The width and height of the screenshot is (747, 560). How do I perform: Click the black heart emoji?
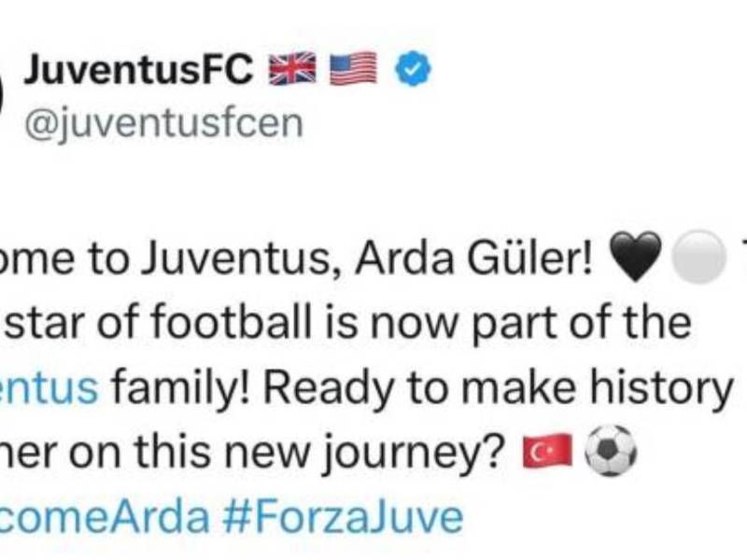(x=635, y=259)
